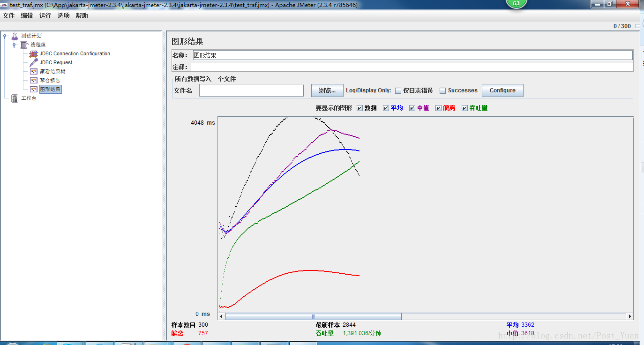The image size is (644, 345).
Task: Click the 图形结果 panel heading
Action: (187, 42)
